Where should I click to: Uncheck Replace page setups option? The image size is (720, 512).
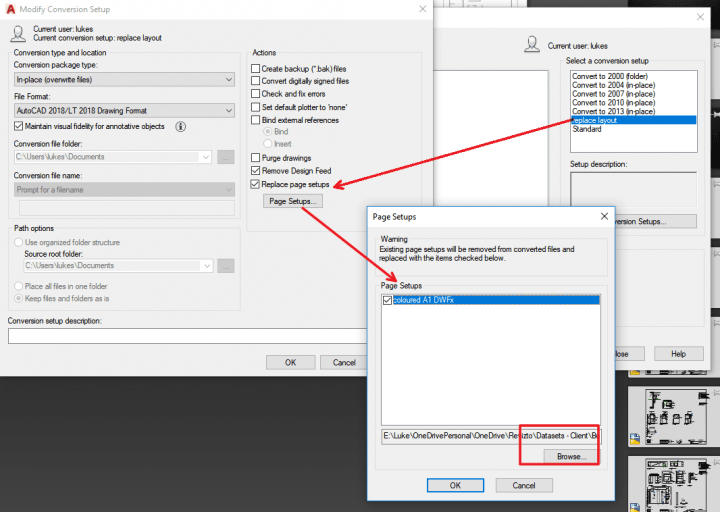(x=255, y=185)
